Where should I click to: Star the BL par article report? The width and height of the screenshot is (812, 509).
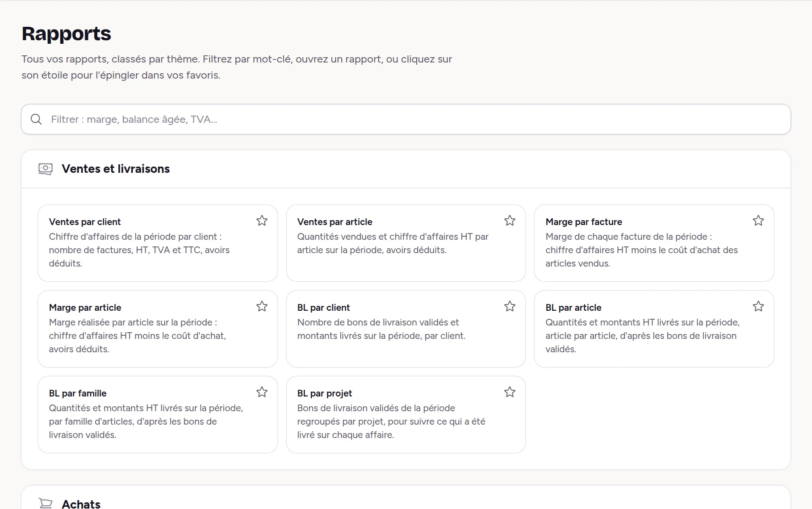(758, 306)
